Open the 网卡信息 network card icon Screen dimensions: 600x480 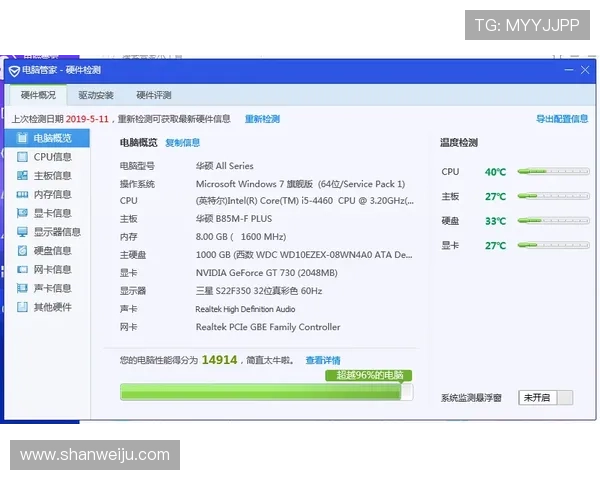22,269
